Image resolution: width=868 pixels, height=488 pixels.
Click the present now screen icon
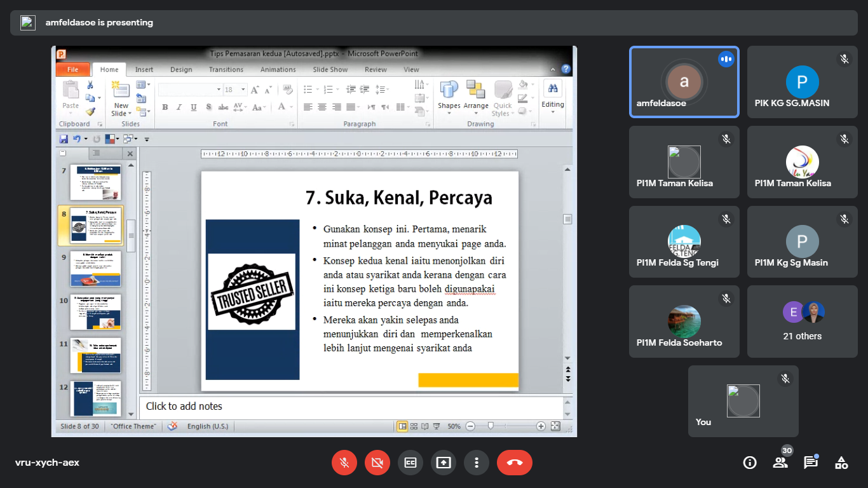click(x=444, y=463)
